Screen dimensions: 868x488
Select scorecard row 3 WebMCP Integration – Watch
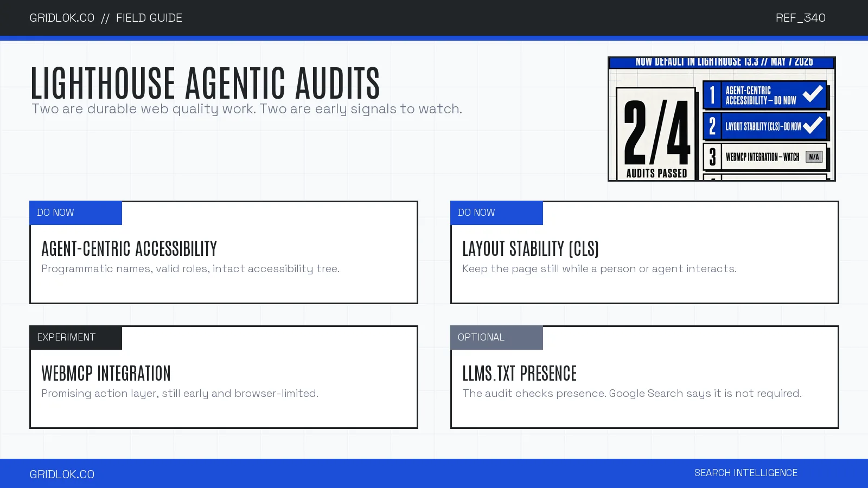(765, 157)
